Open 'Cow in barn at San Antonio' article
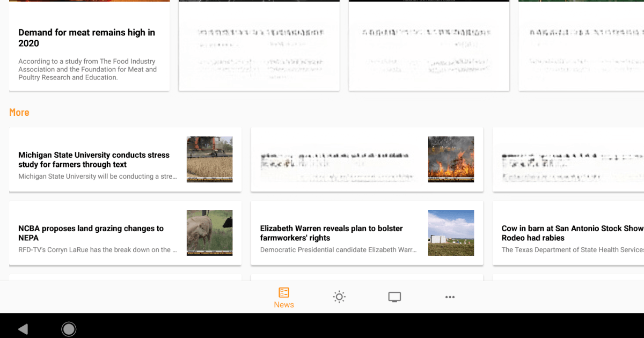Screen dimensions: 644x338 (572, 233)
